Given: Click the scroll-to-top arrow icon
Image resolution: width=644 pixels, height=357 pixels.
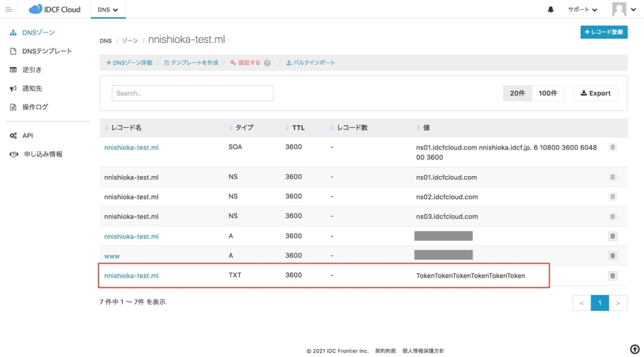Looking at the screenshot, I should [635, 348].
